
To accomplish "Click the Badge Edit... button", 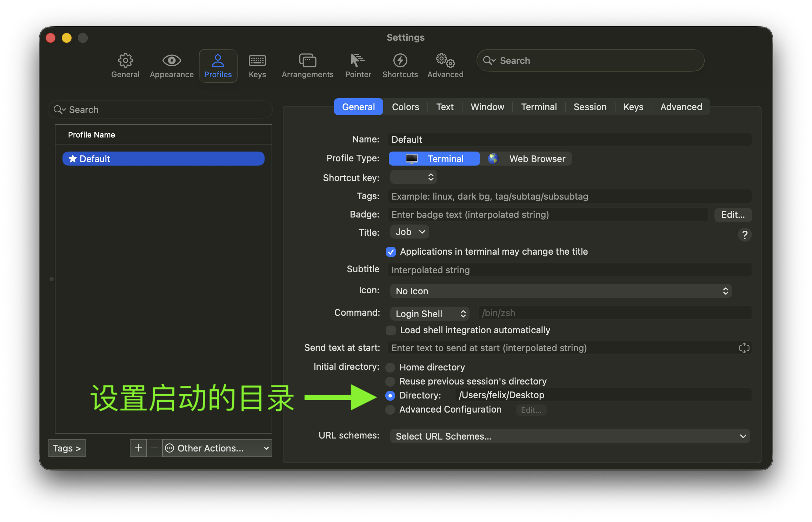I will click(733, 215).
